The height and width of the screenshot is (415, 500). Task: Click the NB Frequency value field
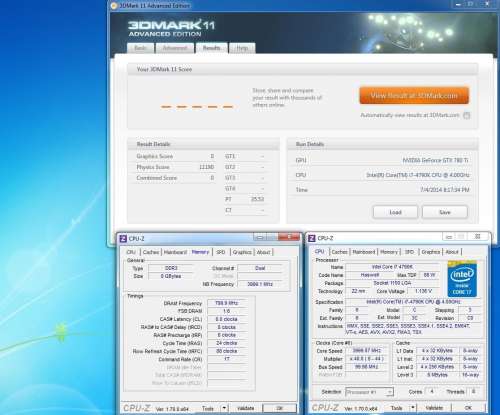260,284
